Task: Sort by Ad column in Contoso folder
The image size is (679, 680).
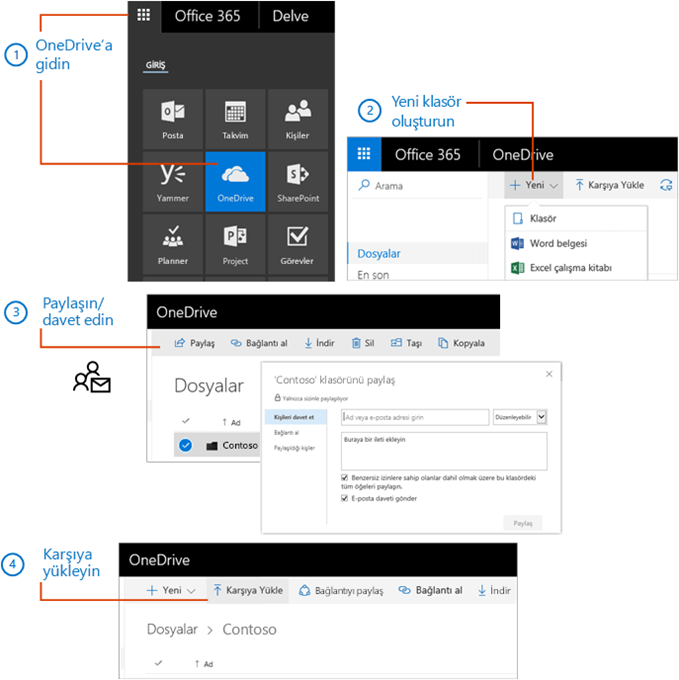Action: tap(204, 664)
